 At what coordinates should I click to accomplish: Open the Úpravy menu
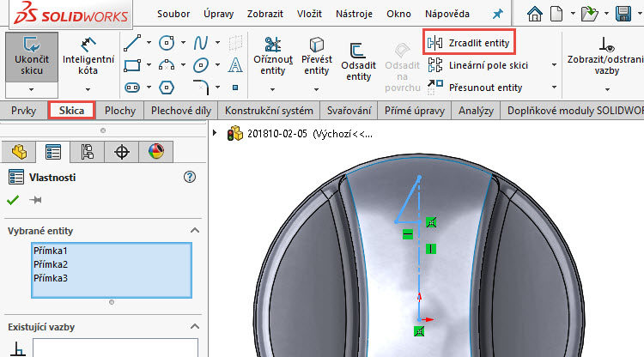point(218,14)
